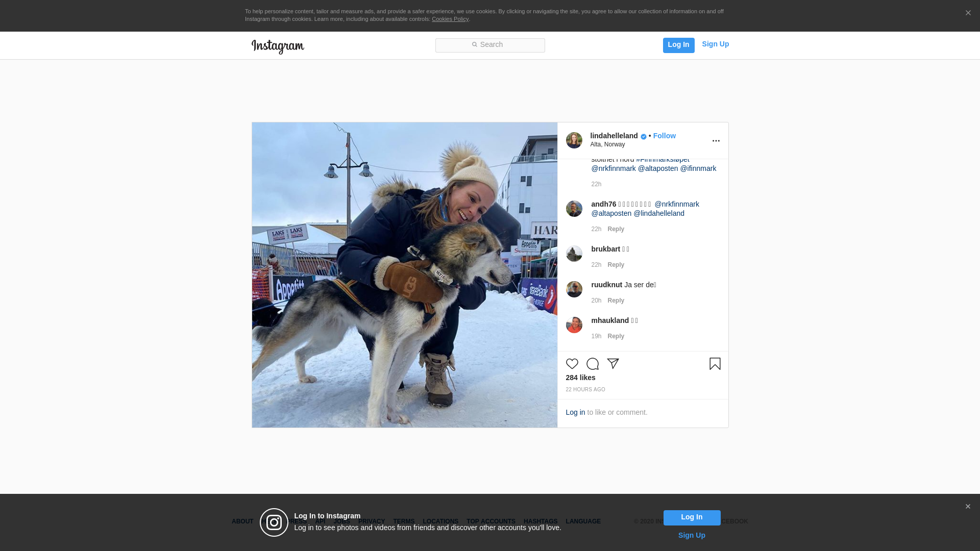The width and height of the screenshot is (980, 551).
Task: Open the three-dot more options menu
Action: (716, 141)
